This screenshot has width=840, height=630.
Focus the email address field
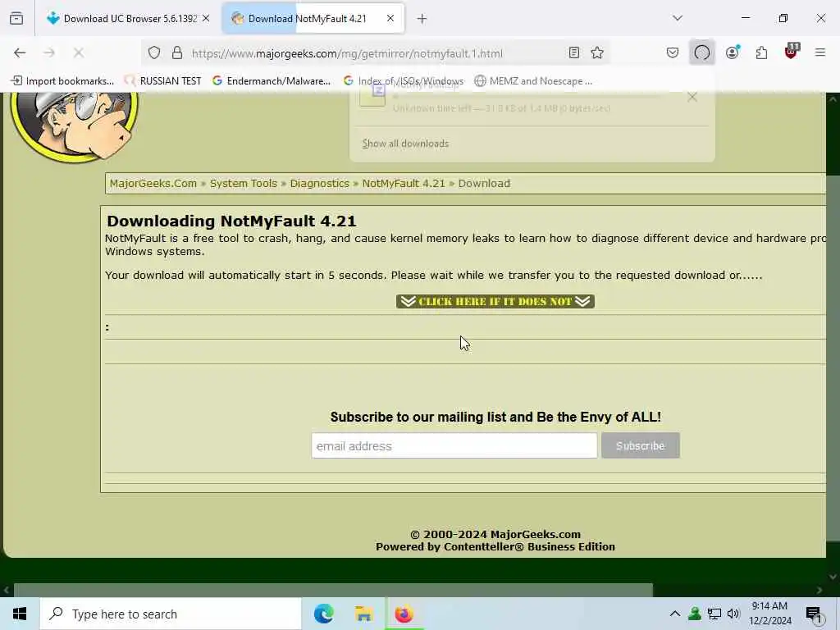point(454,445)
